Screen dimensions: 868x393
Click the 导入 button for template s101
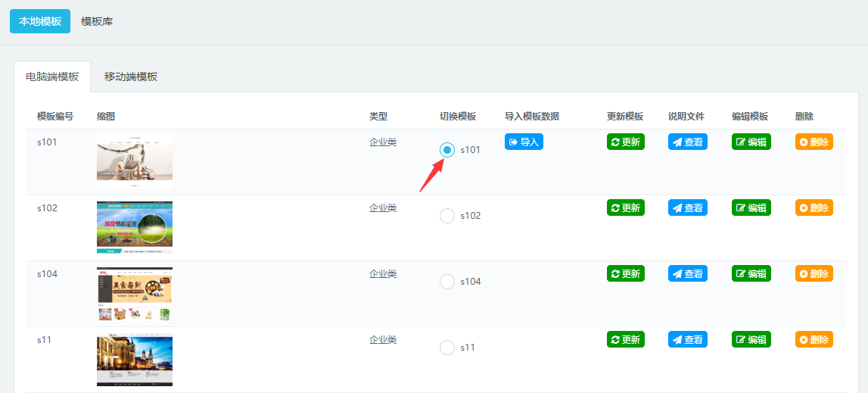pos(524,142)
